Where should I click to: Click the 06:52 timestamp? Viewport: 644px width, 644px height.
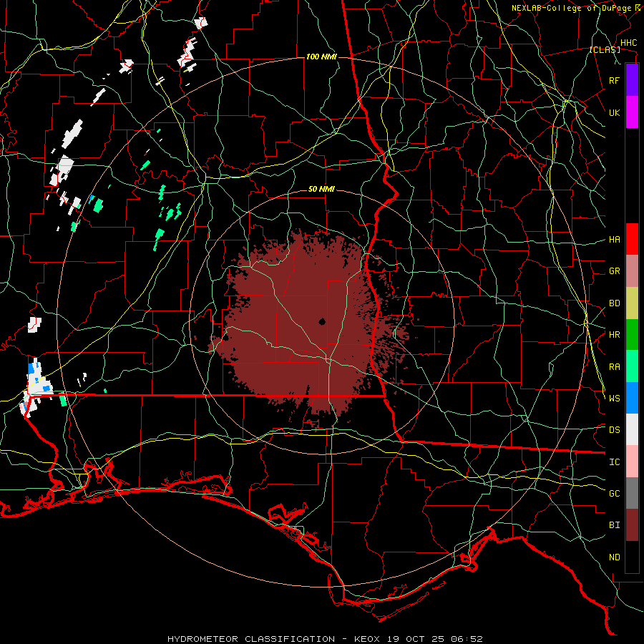tap(469, 639)
